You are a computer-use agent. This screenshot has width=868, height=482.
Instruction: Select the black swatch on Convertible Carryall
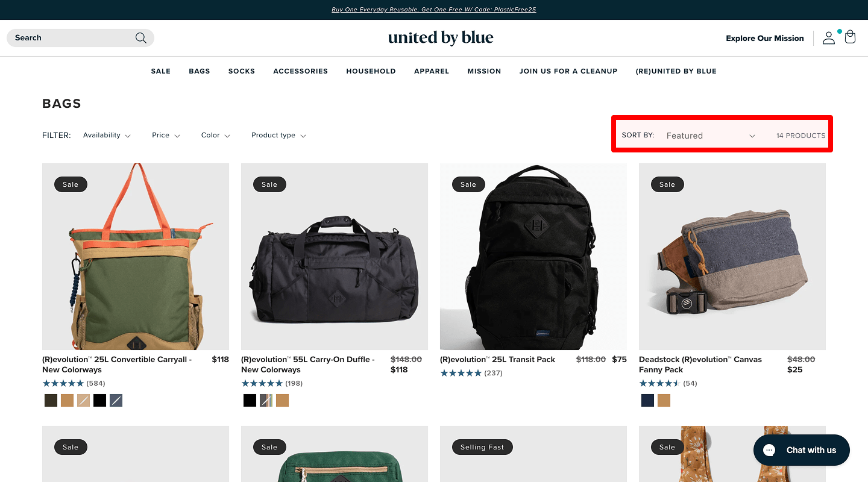tap(99, 400)
